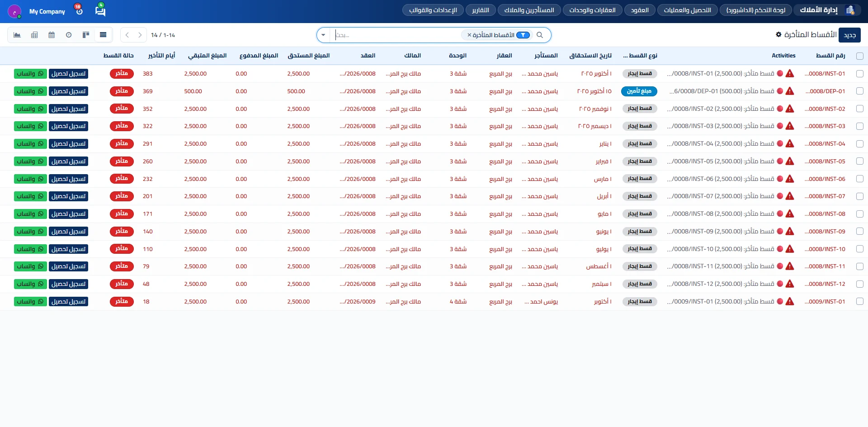Screen dimensions: 868x427
Task: Open the التحصيل والعمليات menu
Action: coord(688,10)
